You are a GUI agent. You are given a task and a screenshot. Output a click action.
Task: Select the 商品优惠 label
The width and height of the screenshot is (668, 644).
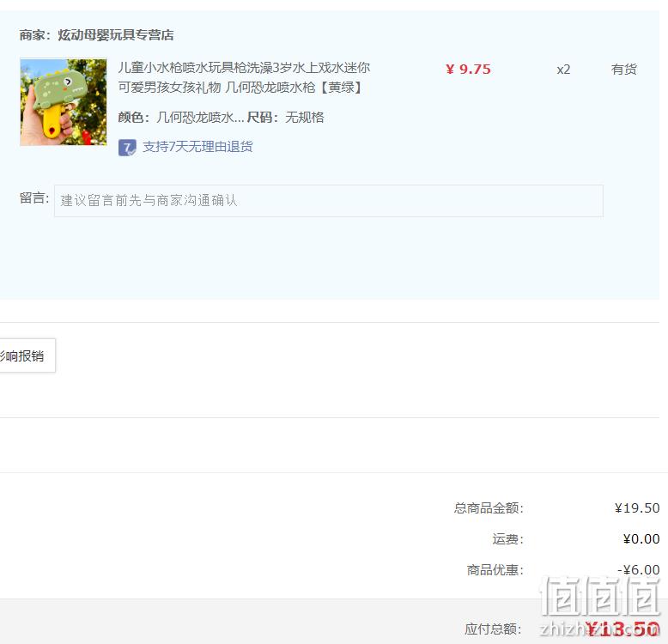pos(495,570)
